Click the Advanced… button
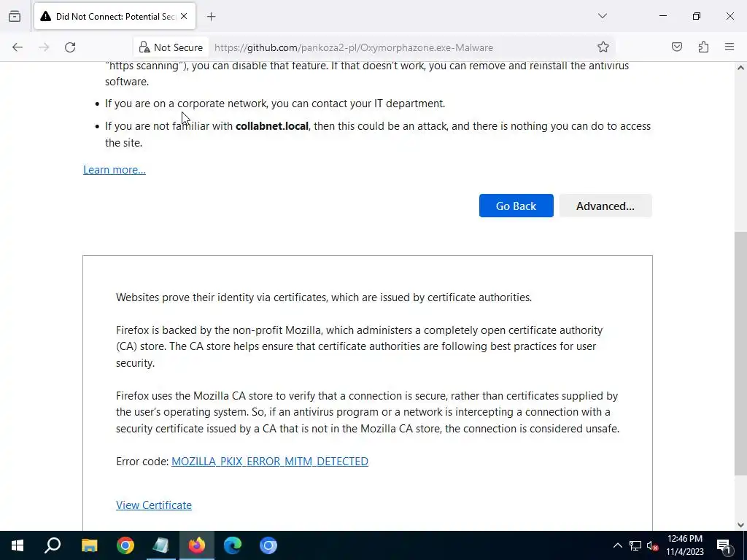 tap(605, 206)
